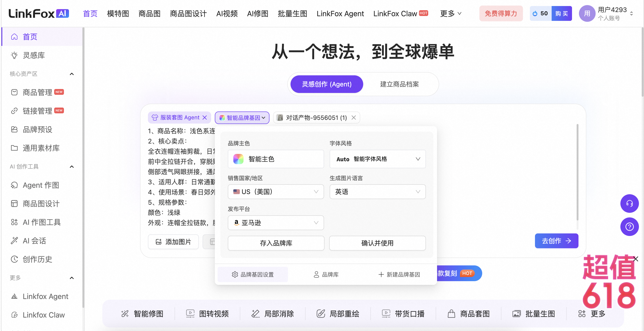Screen dimensions: 644x331
Task: Open 商品图 in top navigation
Action: 150,13
